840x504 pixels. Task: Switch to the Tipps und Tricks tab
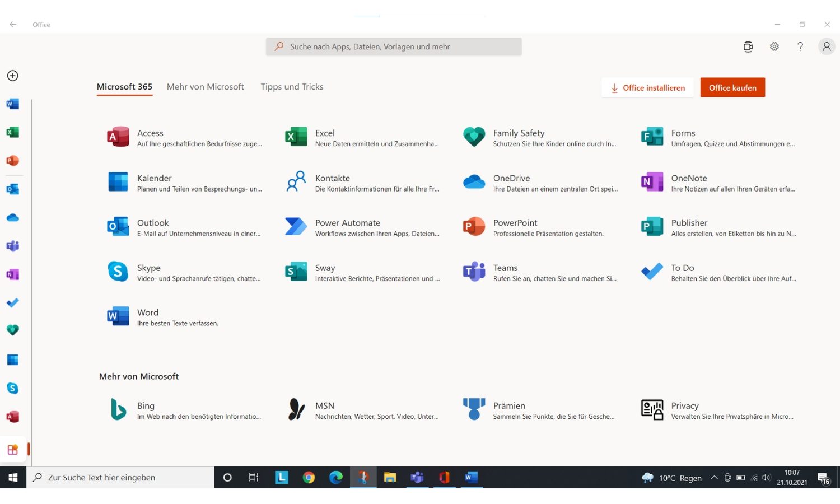pos(292,87)
